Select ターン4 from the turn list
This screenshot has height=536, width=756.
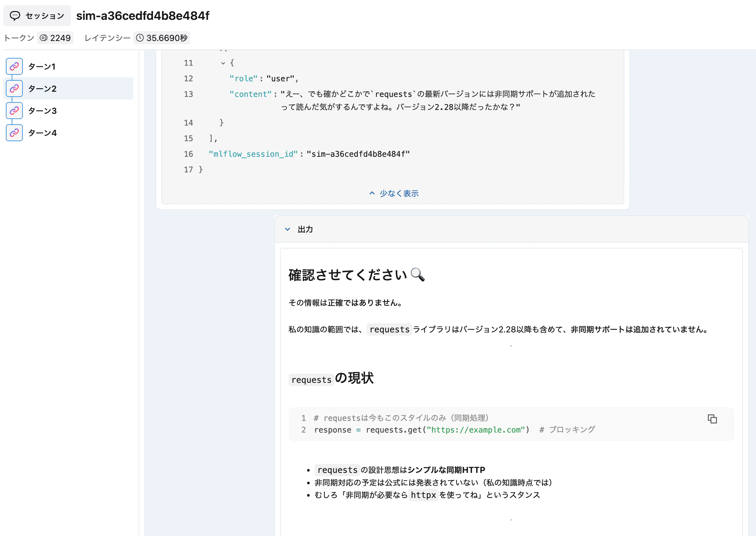42,133
